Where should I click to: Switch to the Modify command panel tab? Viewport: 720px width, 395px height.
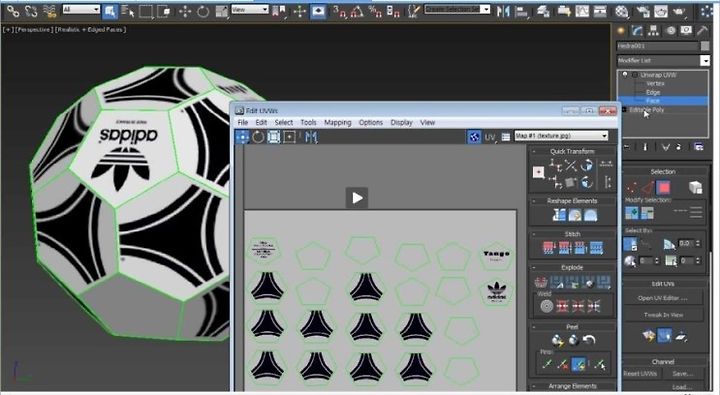[637, 30]
